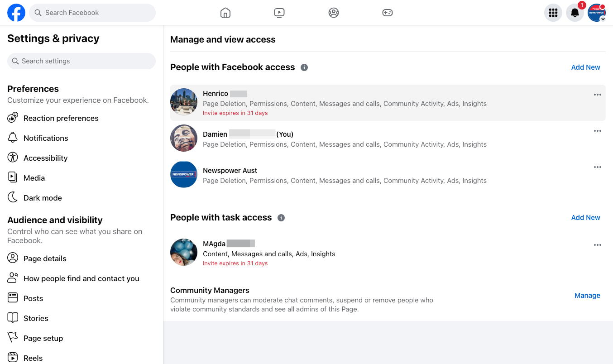
Task: Open the Video tab icon
Action: [x=279, y=13]
